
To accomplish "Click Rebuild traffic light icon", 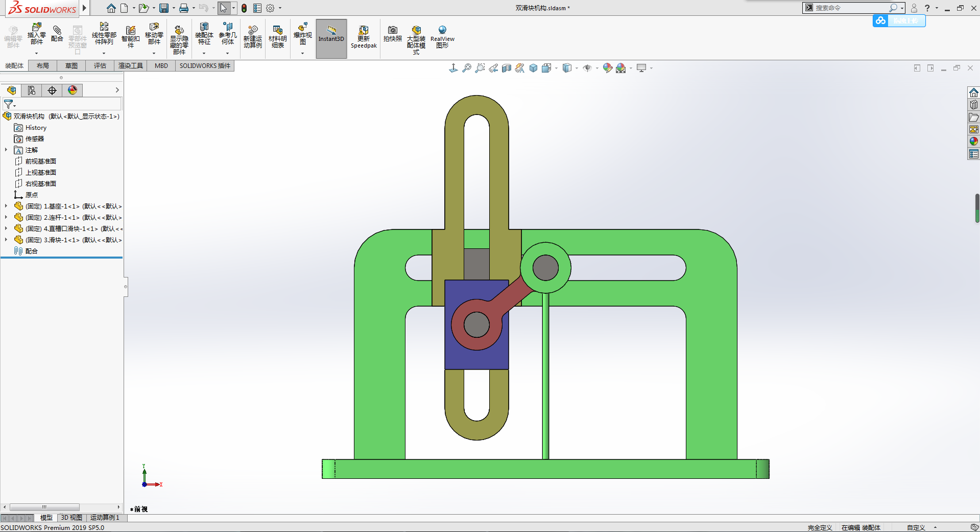I will [x=244, y=8].
